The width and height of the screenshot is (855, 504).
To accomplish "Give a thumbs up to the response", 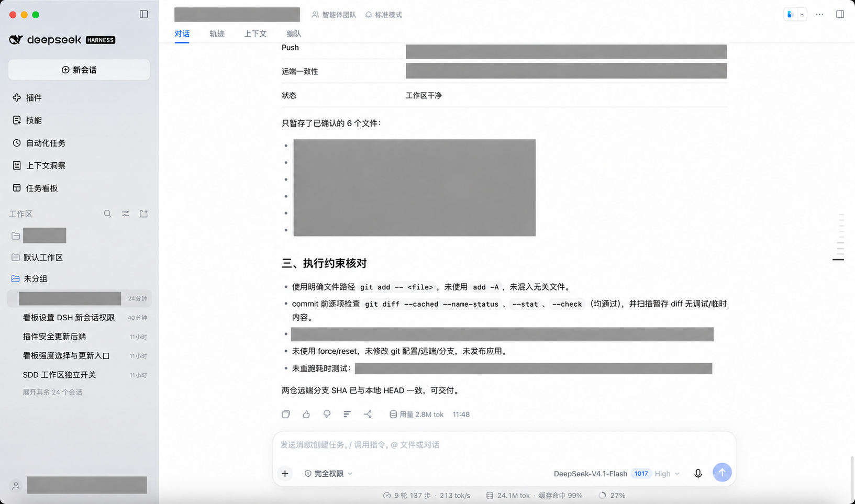I will click(x=306, y=415).
